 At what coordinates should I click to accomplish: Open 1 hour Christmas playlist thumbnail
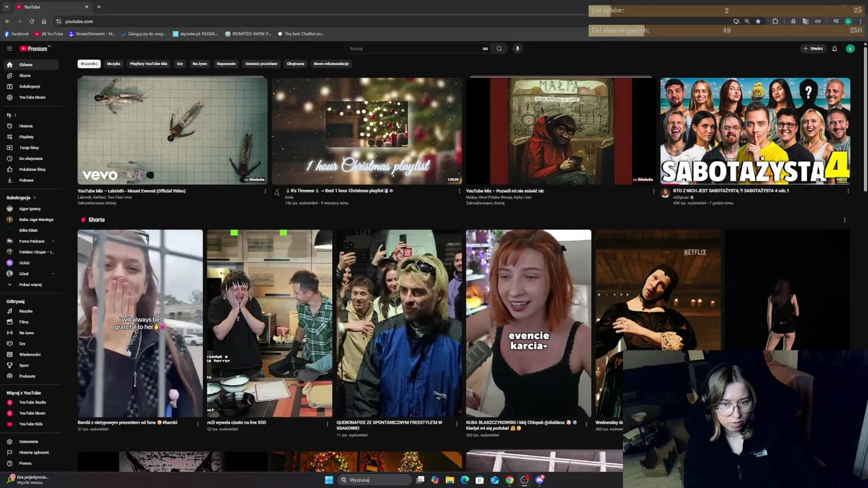[367, 130]
